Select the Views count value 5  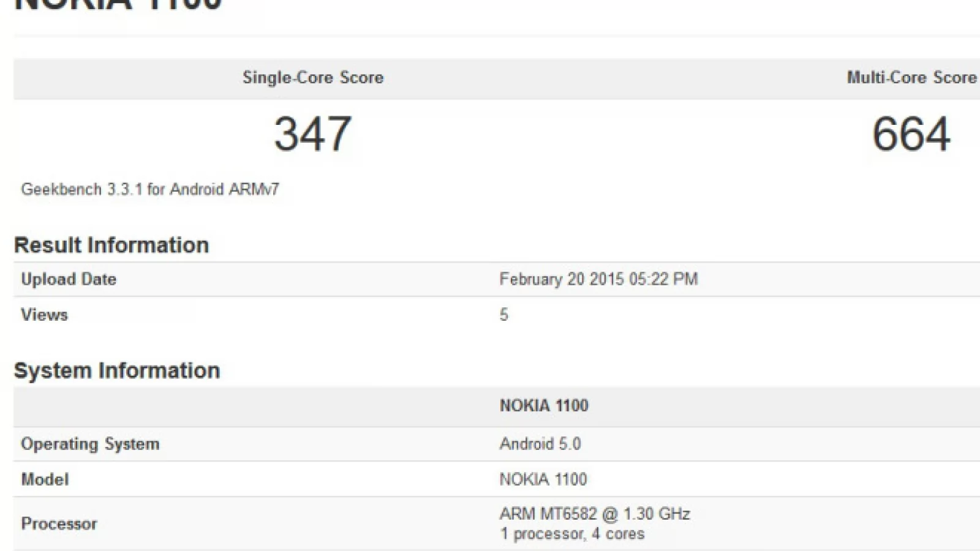(x=503, y=315)
